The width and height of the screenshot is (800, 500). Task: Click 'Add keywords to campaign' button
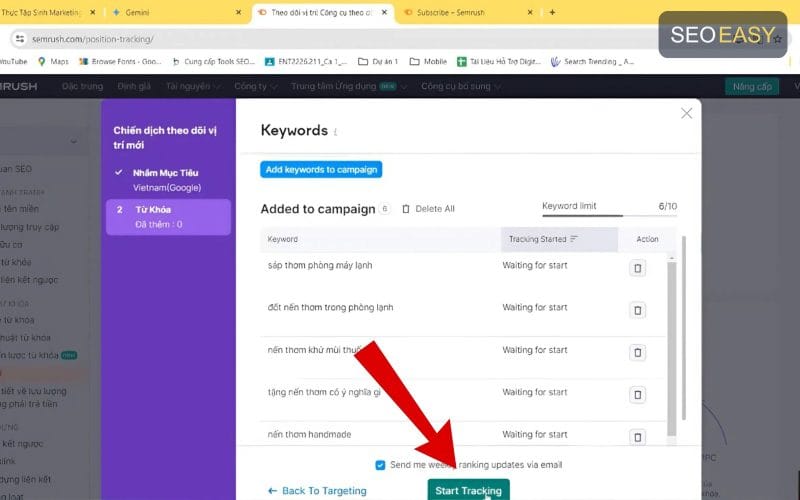coord(321,169)
